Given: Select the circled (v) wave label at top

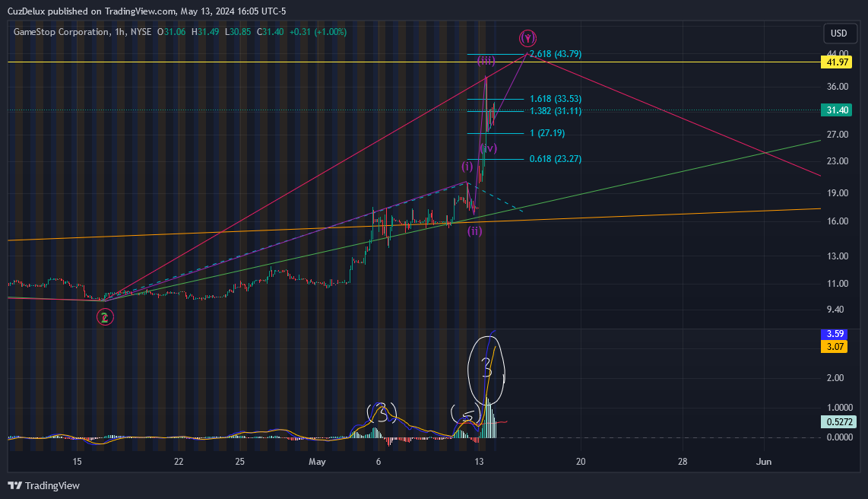Looking at the screenshot, I should 528,38.
